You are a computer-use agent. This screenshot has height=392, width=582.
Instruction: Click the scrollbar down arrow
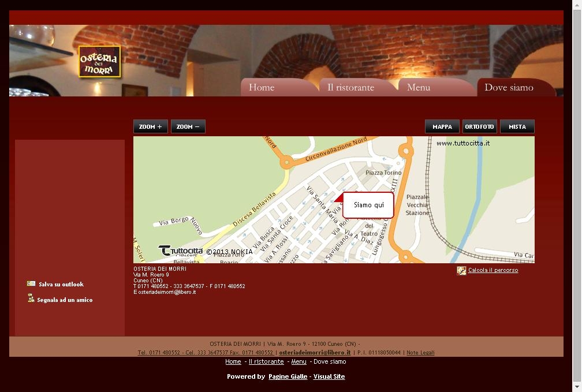pos(577,387)
